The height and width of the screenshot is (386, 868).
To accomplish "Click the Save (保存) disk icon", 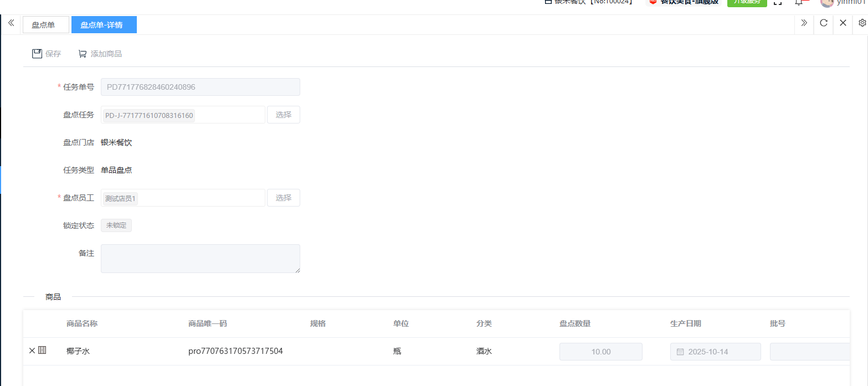I will click(37, 54).
